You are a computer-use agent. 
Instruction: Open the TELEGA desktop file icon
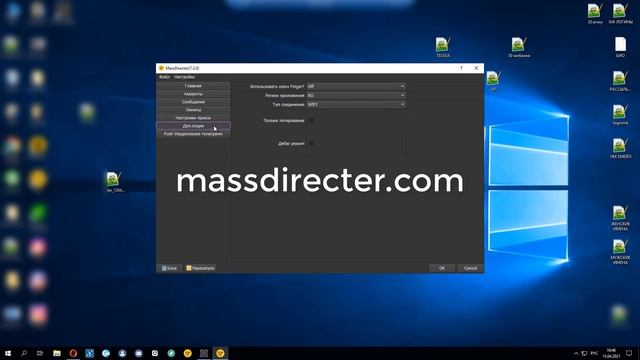(442, 47)
